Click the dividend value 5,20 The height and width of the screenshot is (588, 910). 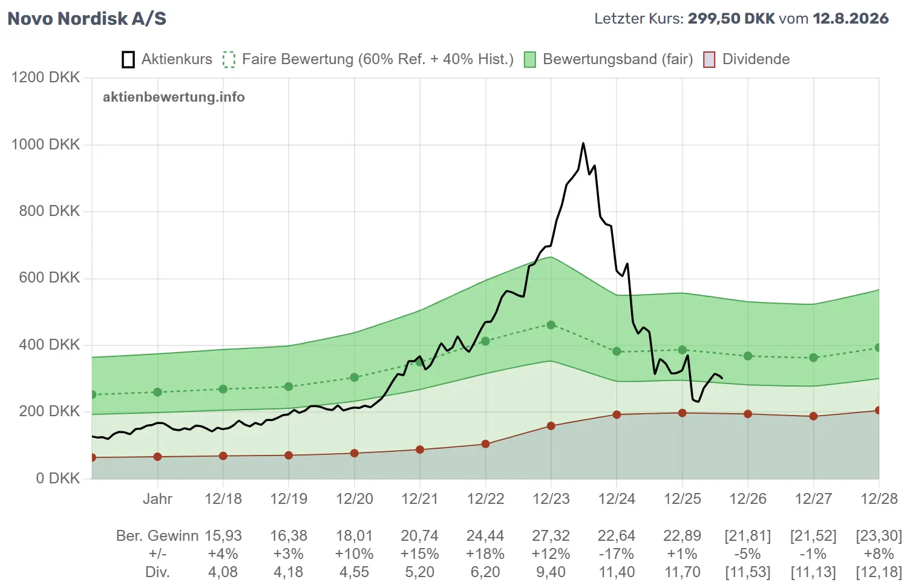[x=420, y=572]
